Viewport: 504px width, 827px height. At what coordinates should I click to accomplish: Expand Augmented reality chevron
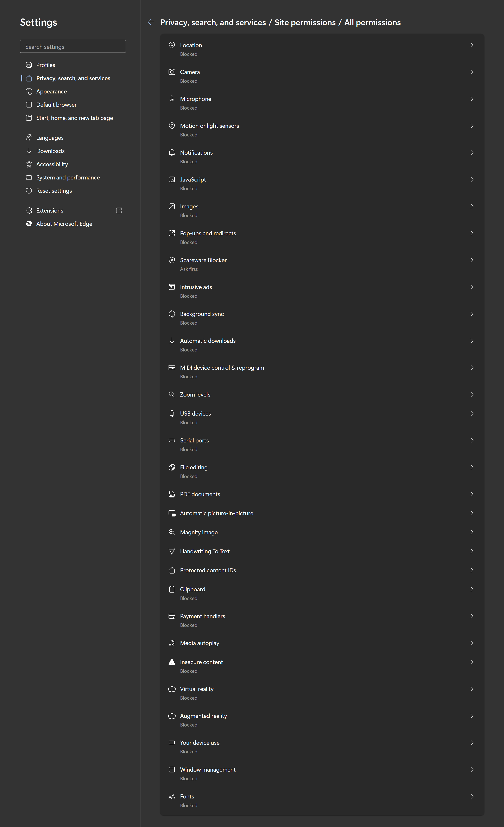tap(472, 716)
